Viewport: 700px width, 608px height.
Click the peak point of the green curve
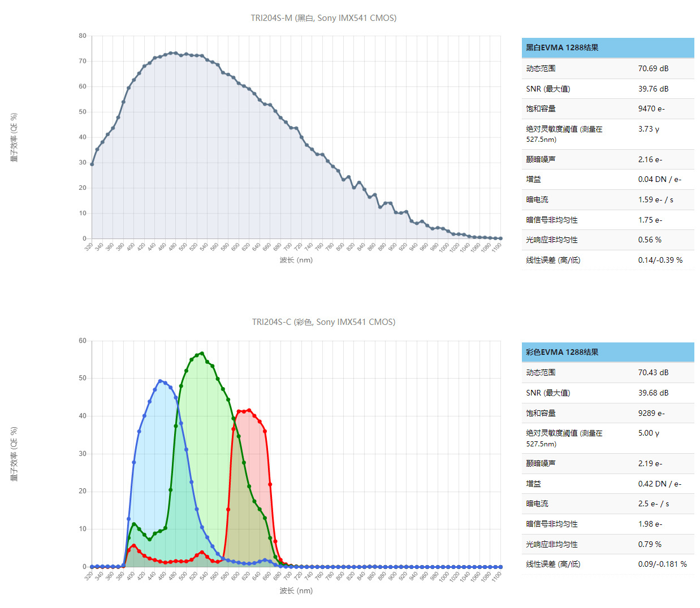coord(202,354)
